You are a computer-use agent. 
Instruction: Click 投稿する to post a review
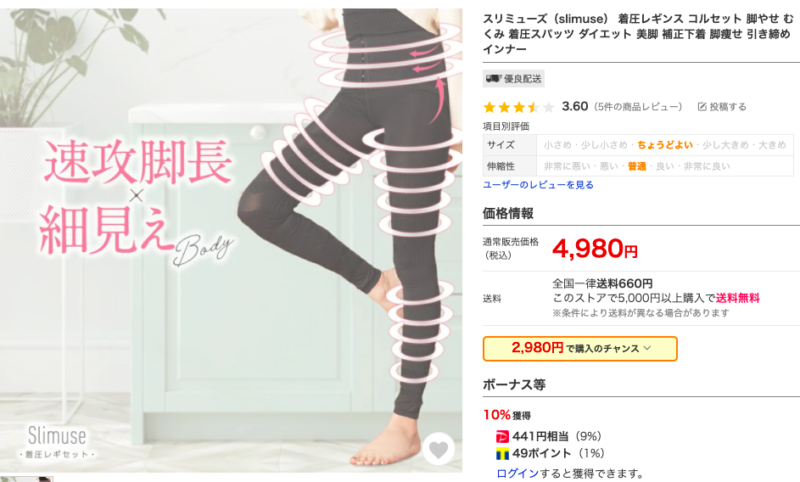[x=728, y=107]
